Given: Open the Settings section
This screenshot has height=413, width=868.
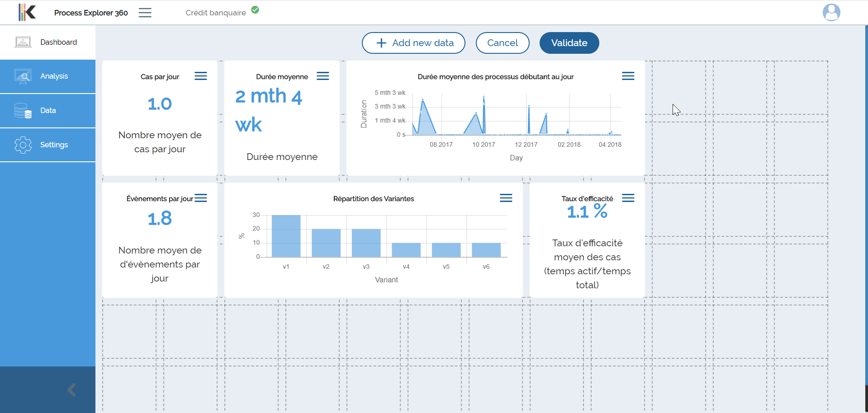Looking at the screenshot, I should [x=47, y=145].
